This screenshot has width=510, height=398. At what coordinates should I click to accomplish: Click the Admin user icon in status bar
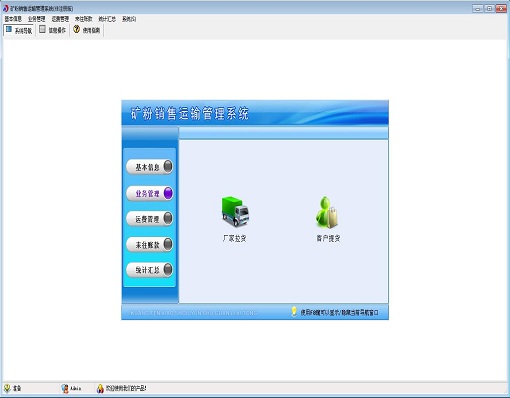[65, 388]
